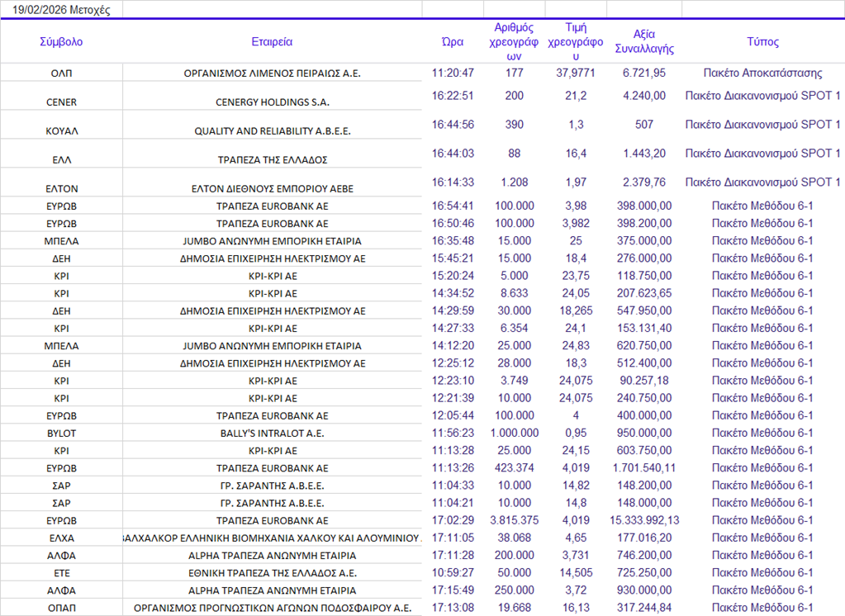Click the Αξία Συναλλαγής column header

tap(644, 41)
